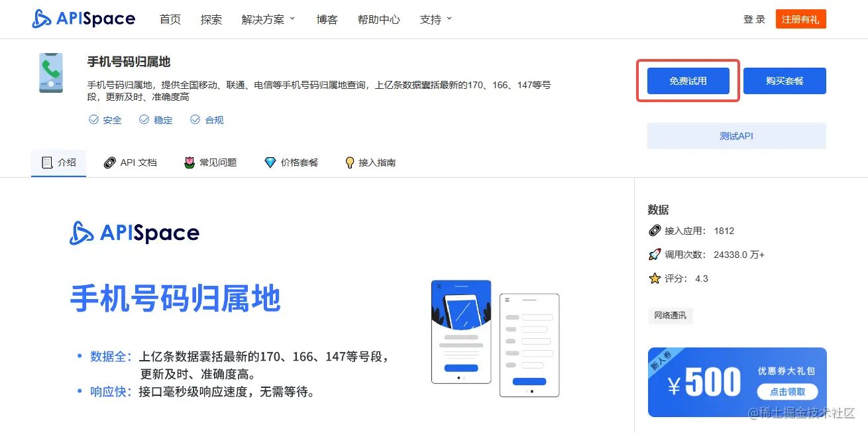Click the 评分 value 4.3
This screenshot has height=433, width=868.
click(702, 278)
